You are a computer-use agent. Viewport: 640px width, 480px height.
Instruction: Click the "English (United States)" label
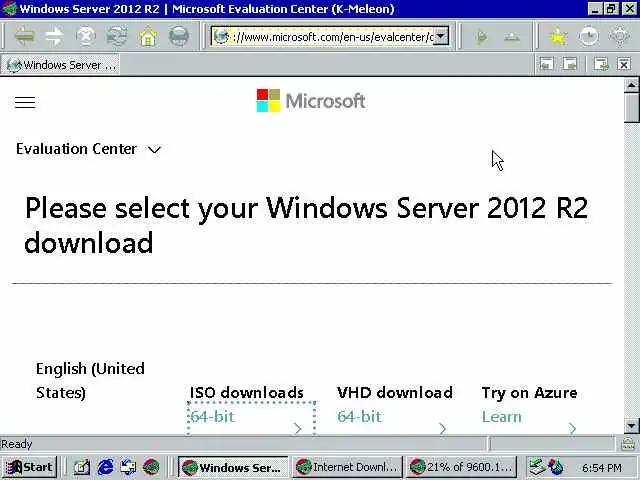(x=90, y=380)
